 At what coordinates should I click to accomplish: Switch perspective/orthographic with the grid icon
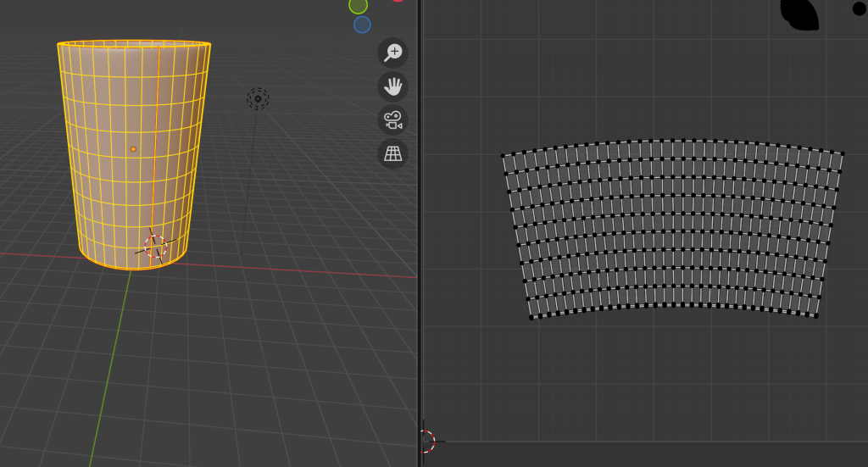[392, 153]
